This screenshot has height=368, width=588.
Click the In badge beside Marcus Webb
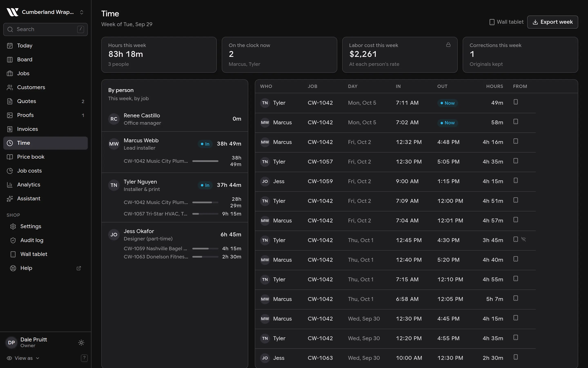pos(205,144)
